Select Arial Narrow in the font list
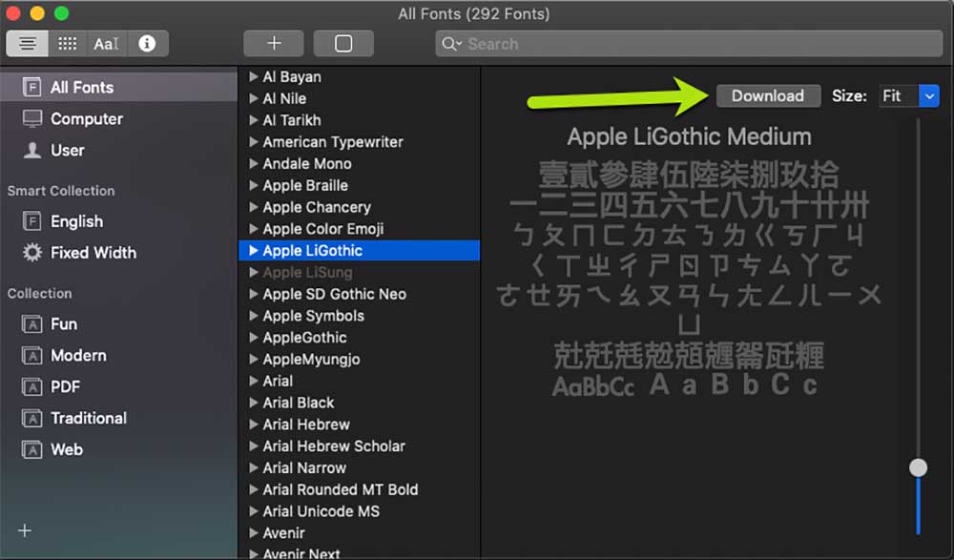This screenshot has width=954, height=560. [x=359, y=467]
